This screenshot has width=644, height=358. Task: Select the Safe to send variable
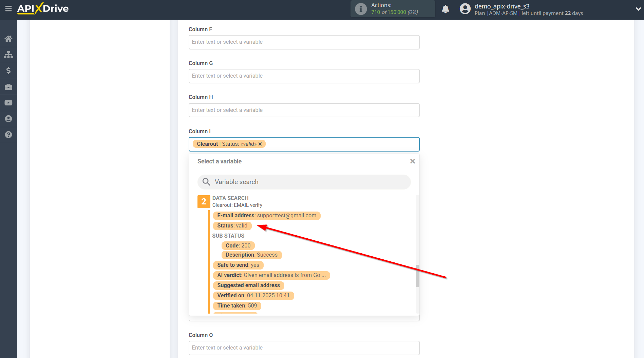pos(238,265)
